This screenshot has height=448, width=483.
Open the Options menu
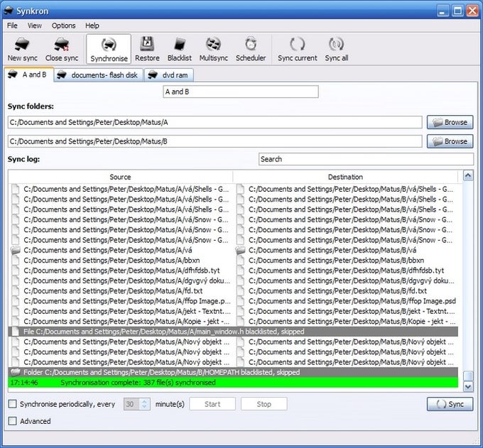pos(63,26)
